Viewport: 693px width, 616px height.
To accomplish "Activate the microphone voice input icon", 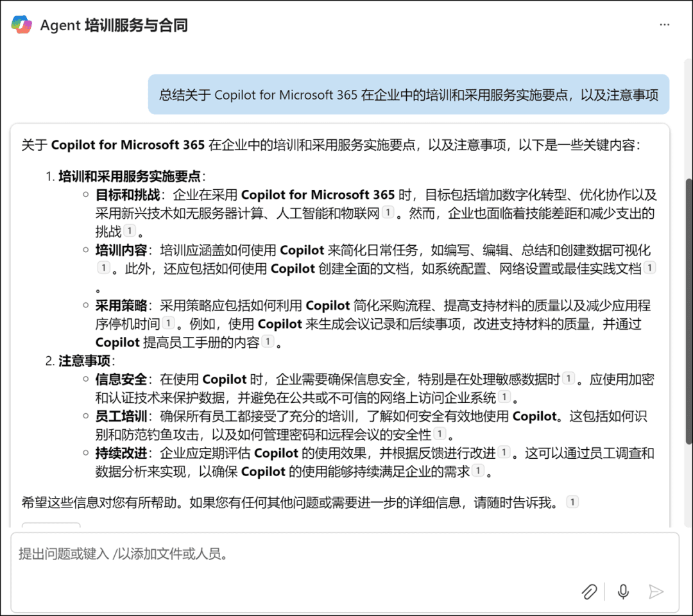I will point(623,592).
